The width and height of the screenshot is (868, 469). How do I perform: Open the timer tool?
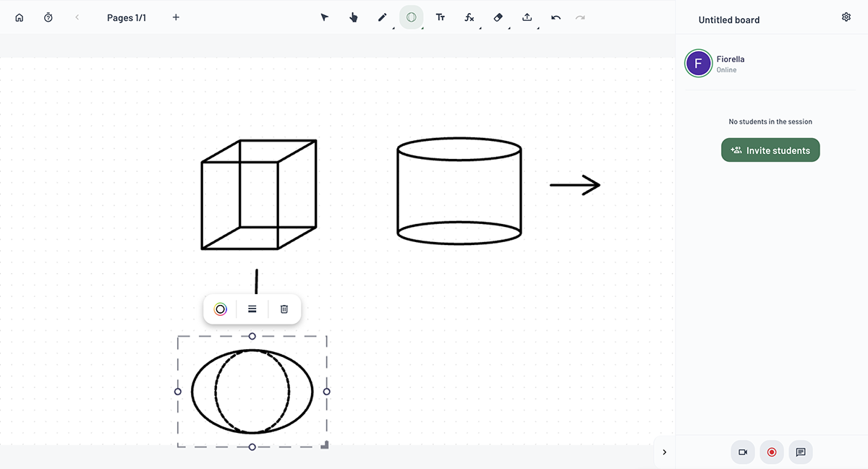click(48, 17)
